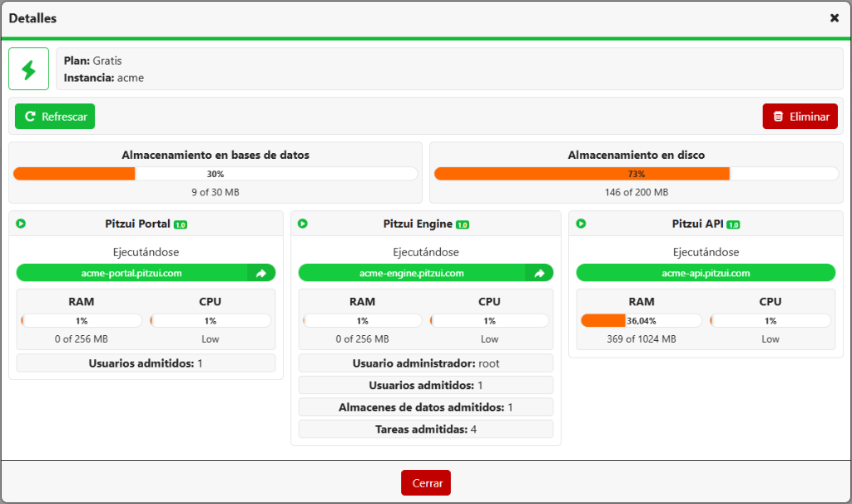Image resolution: width=852 pixels, height=504 pixels.
Task: Click the 'Low' CPU label in Pitzui API
Action: point(770,338)
